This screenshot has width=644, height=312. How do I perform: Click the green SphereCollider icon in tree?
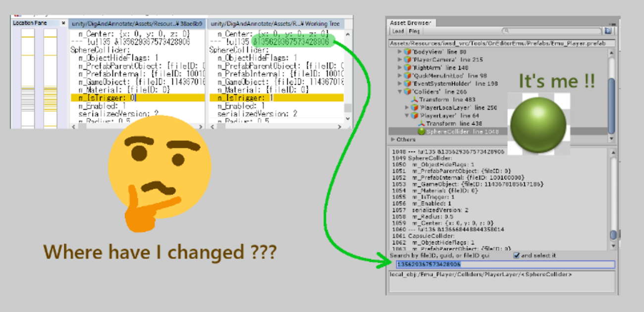point(422,131)
